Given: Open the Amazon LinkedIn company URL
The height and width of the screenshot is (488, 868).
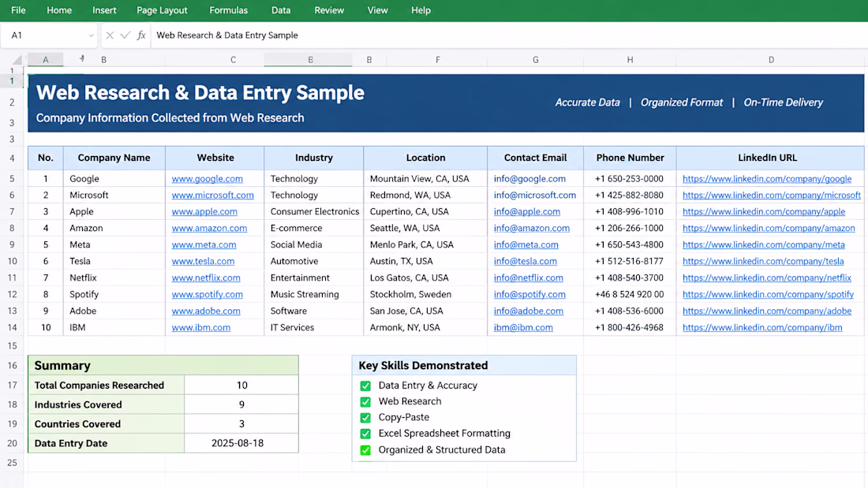Looking at the screenshot, I should 769,229.
